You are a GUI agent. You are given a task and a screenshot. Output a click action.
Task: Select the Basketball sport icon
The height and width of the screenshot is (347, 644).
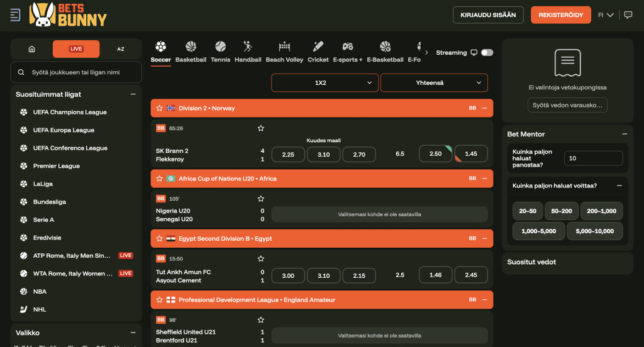191,47
